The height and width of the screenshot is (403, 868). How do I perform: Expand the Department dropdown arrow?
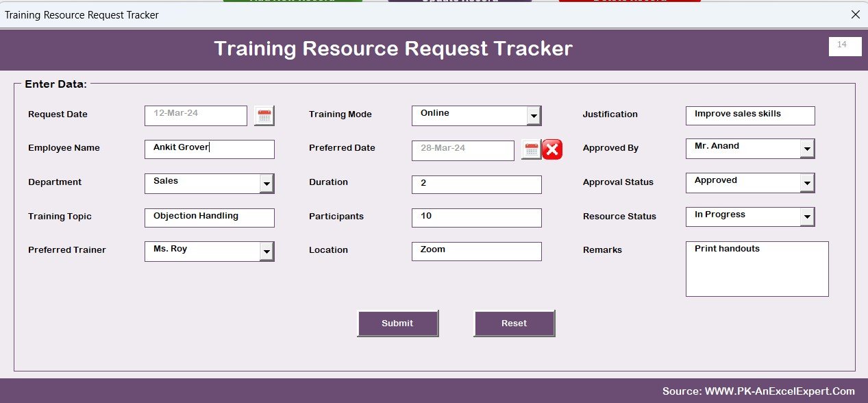[x=266, y=184]
